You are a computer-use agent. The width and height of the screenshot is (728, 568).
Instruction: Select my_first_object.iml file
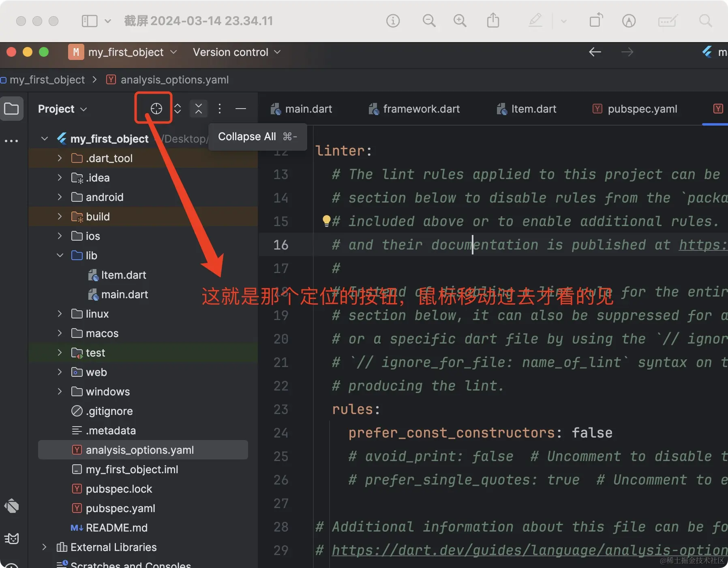pos(132,470)
